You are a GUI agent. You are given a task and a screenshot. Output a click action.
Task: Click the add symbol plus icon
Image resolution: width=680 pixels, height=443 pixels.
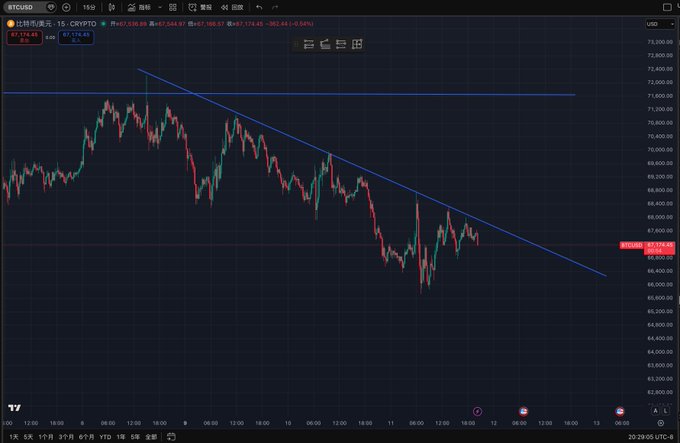(66, 7)
